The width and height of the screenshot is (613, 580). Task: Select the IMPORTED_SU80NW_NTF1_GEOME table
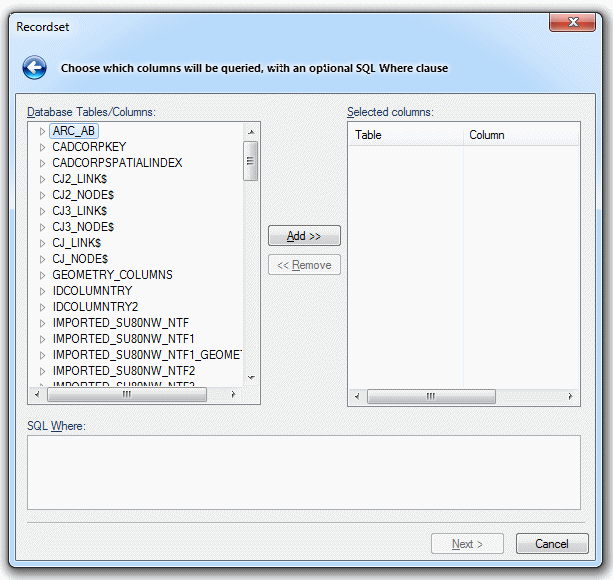pyautogui.click(x=147, y=355)
